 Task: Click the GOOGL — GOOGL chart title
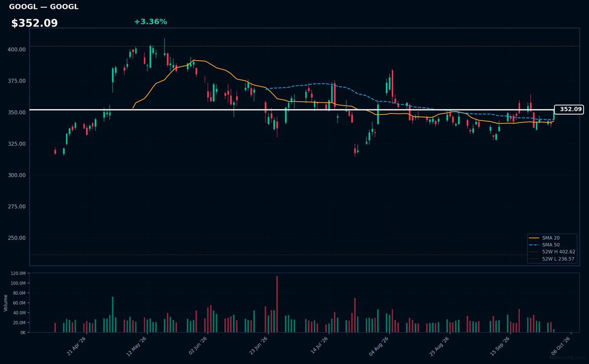tap(44, 7)
